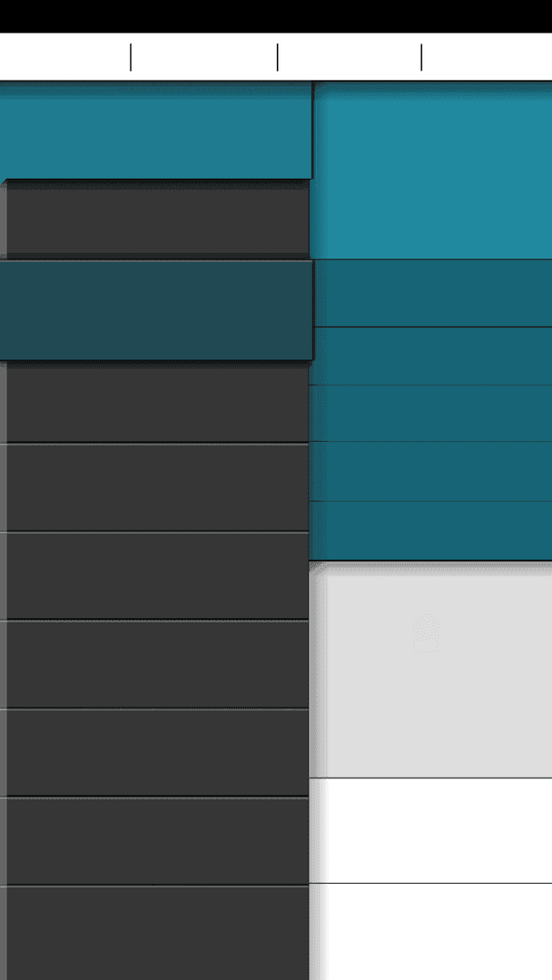Viewport: 552px width, 980px height.
Task: Click the middle ruler tick mark in the white bar
Action: tap(278, 57)
